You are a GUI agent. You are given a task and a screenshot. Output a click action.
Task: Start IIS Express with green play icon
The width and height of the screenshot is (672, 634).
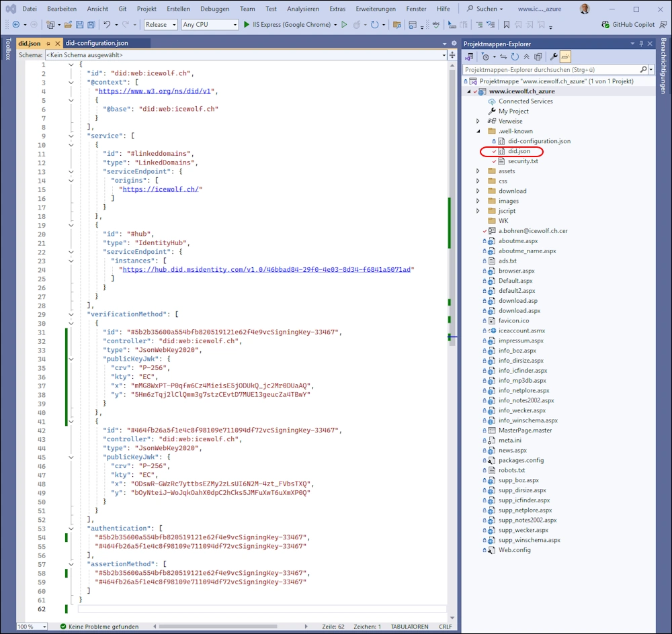[247, 25]
